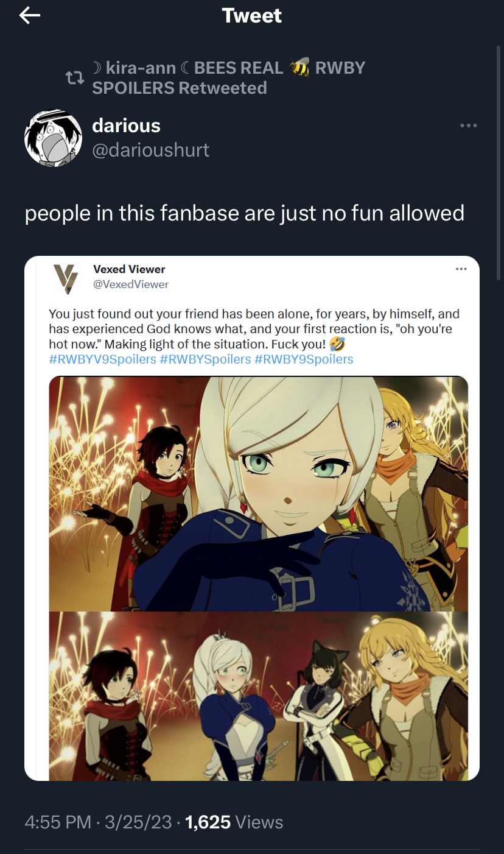Open the @VexedViewer handle
This screenshot has width=504, height=854.
(131, 284)
